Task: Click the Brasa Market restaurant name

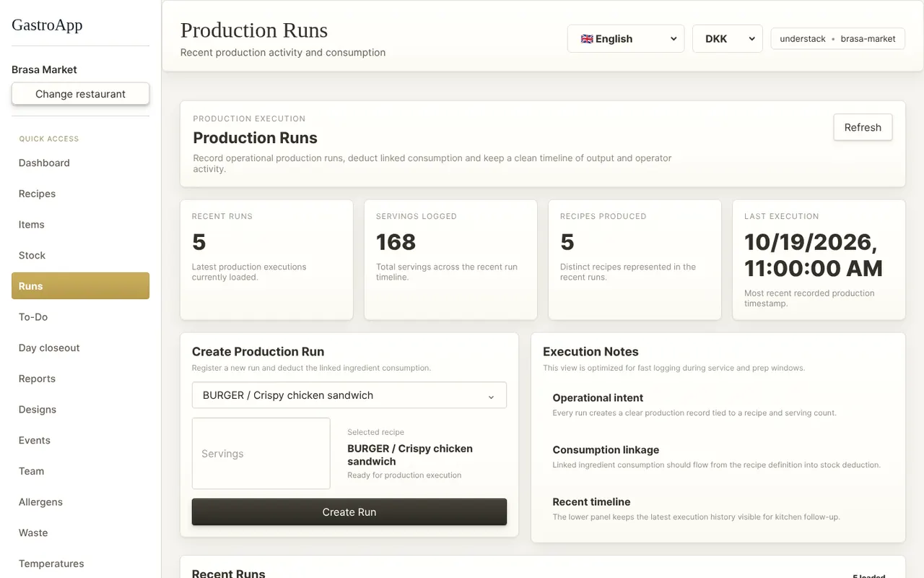Action: pos(44,70)
